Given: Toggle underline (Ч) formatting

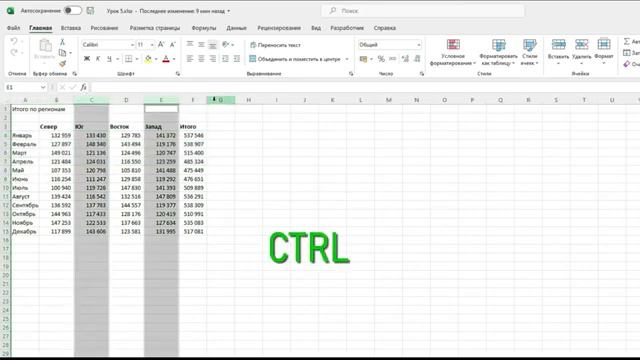Looking at the screenshot, I should (109, 59).
